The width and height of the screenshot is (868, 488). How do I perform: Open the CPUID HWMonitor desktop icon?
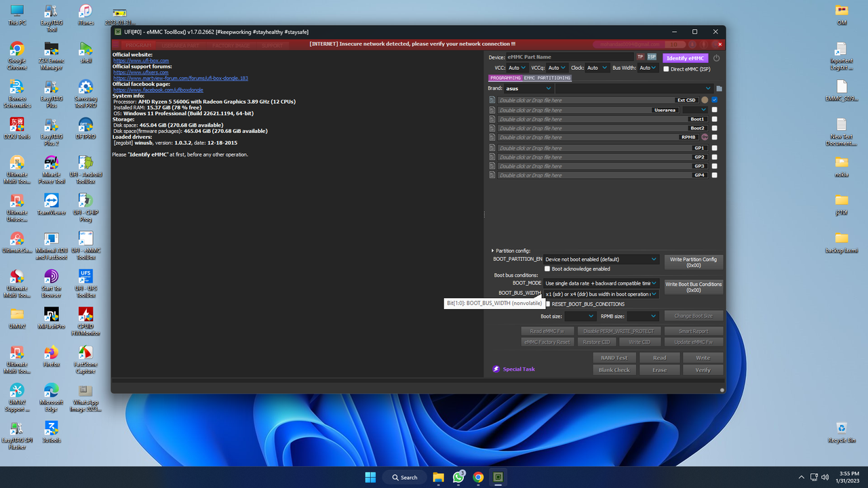click(85, 321)
